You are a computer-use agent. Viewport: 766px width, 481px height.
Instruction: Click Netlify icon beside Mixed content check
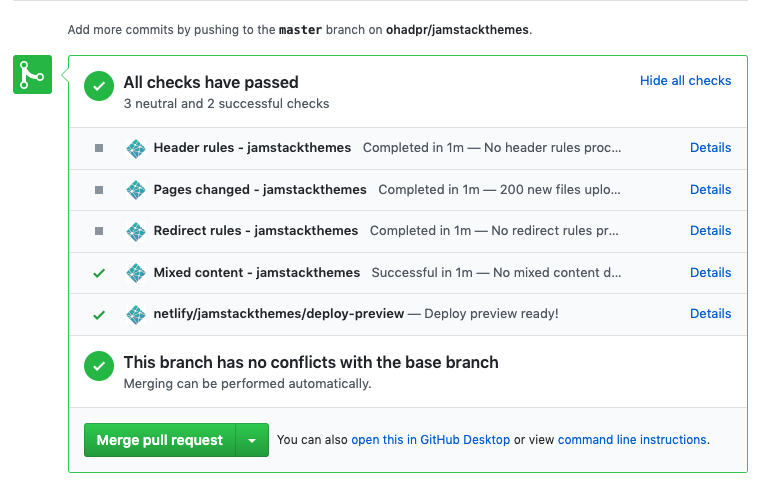point(136,273)
